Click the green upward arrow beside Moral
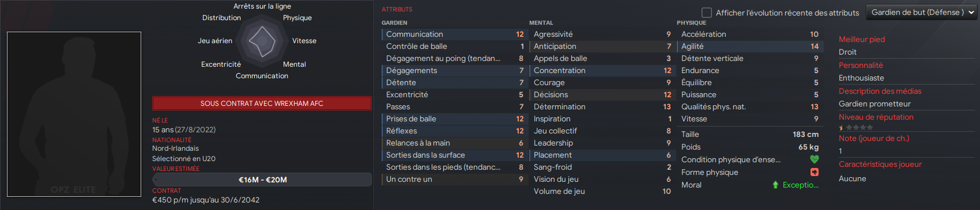Viewport: 980px width, 210px height. click(x=775, y=185)
